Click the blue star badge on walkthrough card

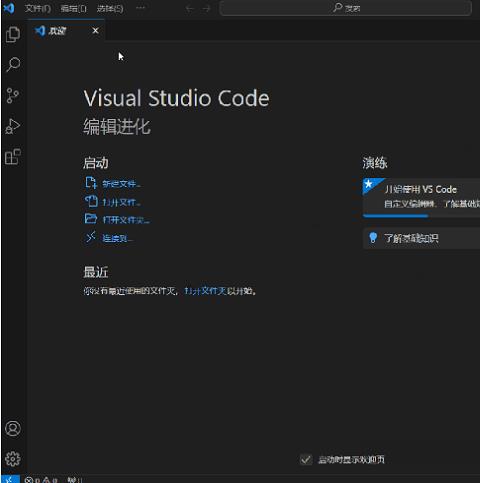(369, 184)
